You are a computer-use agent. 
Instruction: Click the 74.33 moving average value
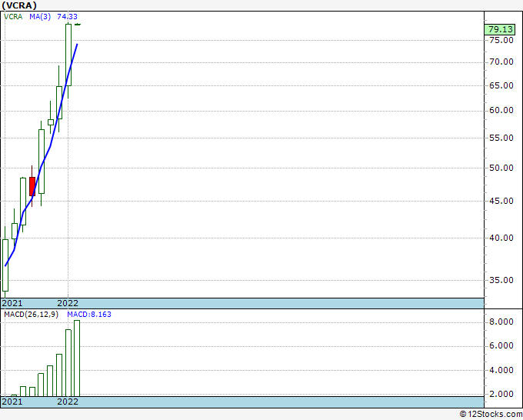67,16
